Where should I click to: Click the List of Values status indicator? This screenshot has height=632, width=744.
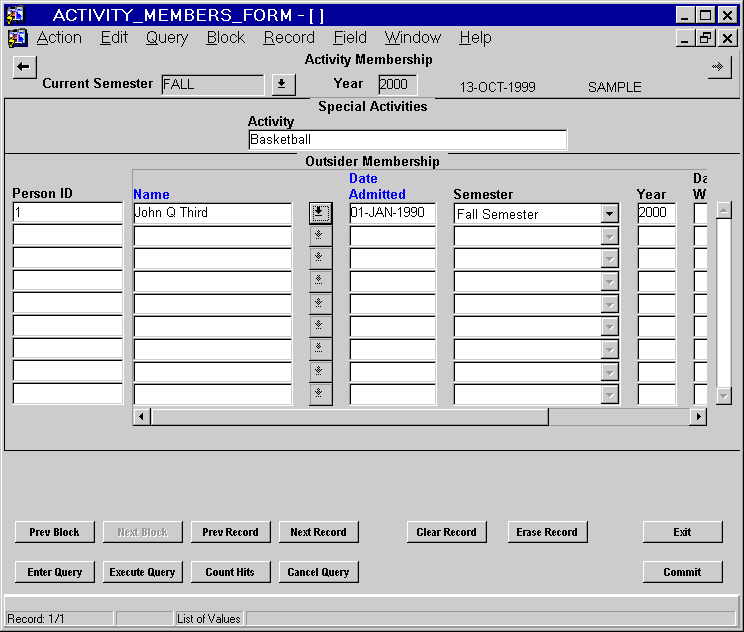[209, 619]
